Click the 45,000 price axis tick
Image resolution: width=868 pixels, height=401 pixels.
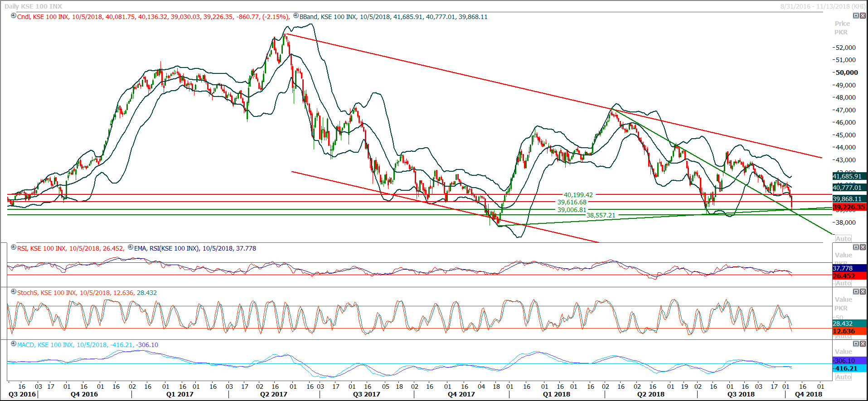click(x=846, y=135)
